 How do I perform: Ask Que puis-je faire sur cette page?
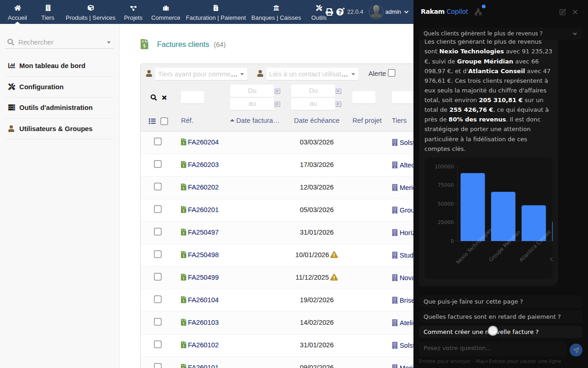(x=501, y=302)
